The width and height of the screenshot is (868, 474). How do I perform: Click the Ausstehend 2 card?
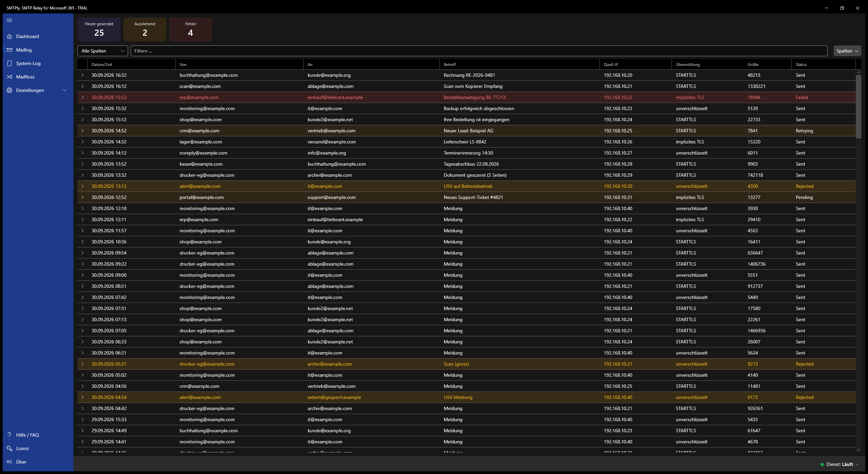click(145, 29)
